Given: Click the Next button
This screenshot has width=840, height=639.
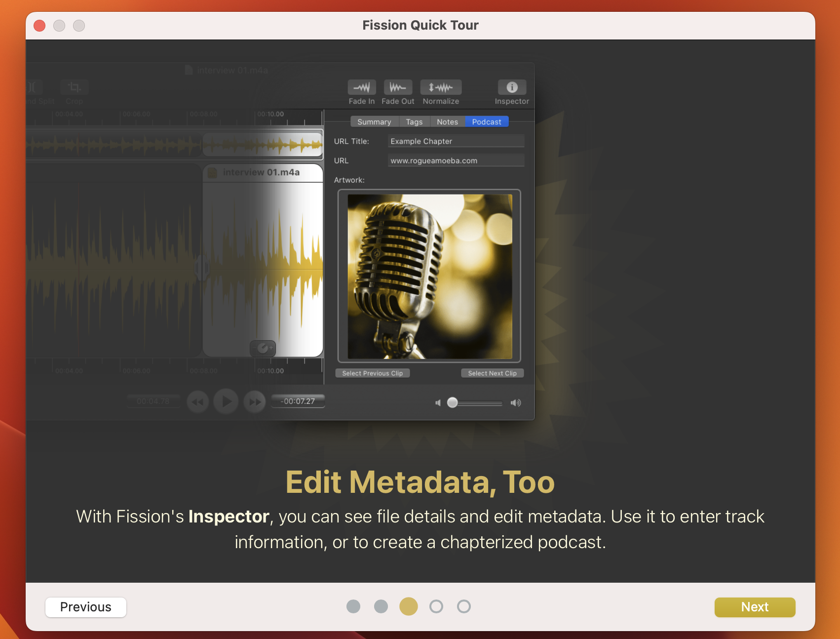Looking at the screenshot, I should pyautogui.click(x=755, y=607).
